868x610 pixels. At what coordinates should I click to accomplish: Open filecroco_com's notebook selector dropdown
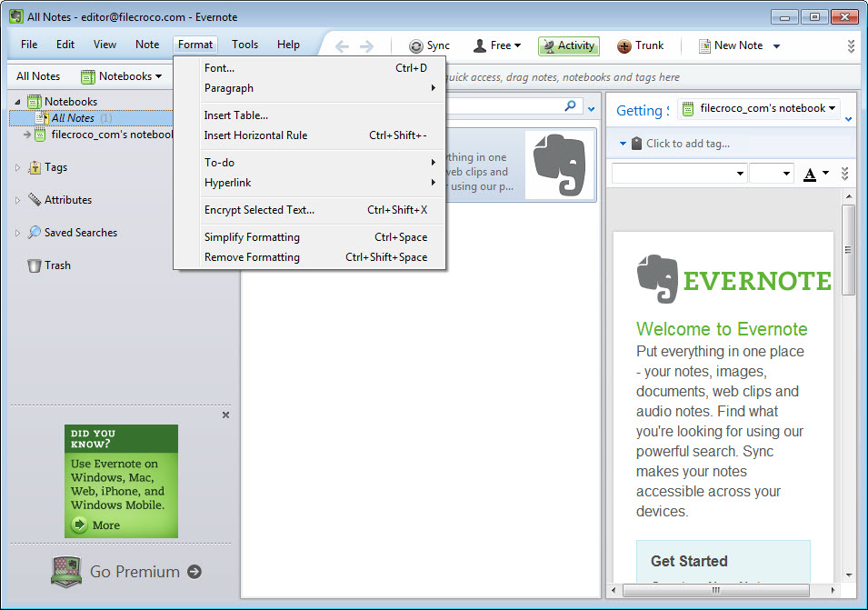coord(758,108)
